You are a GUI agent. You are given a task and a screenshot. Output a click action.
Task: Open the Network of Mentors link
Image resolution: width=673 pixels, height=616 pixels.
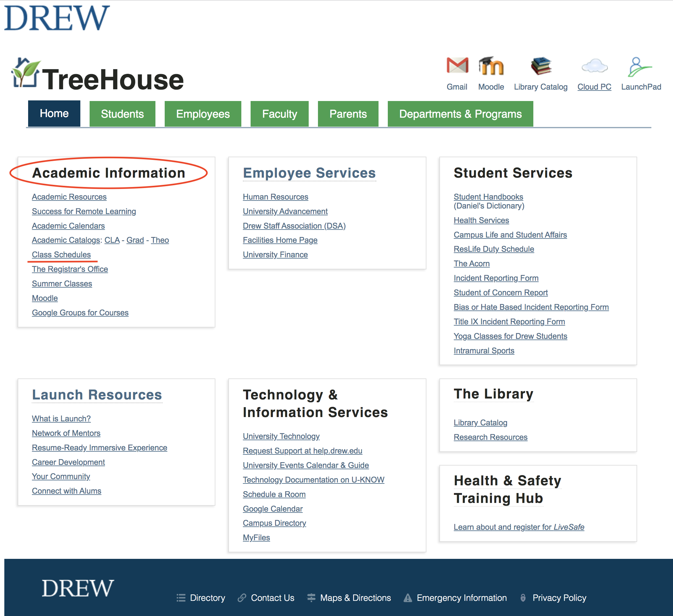click(66, 433)
